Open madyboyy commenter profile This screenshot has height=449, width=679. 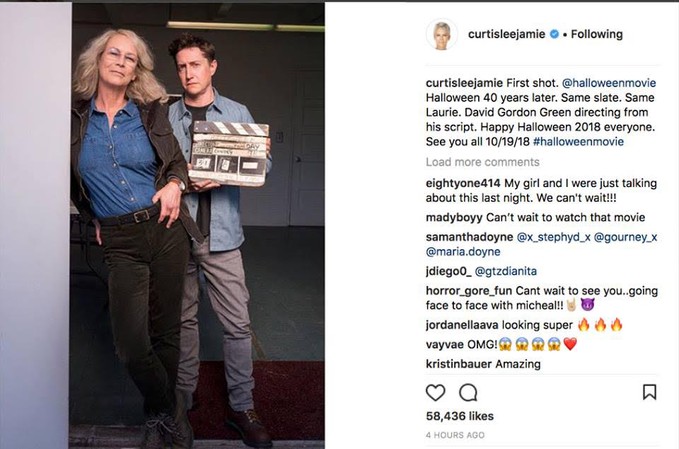tap(454, 217)
